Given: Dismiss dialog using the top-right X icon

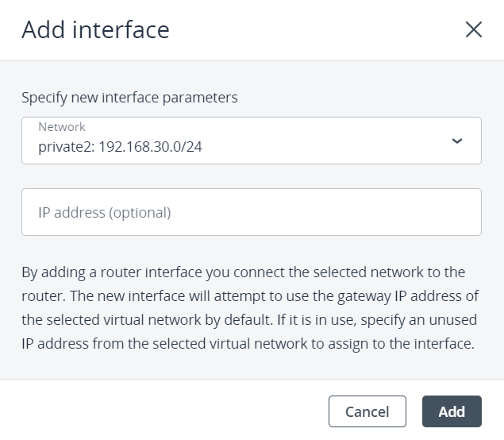Looking at the screenshot, I should tap(474, 30).
